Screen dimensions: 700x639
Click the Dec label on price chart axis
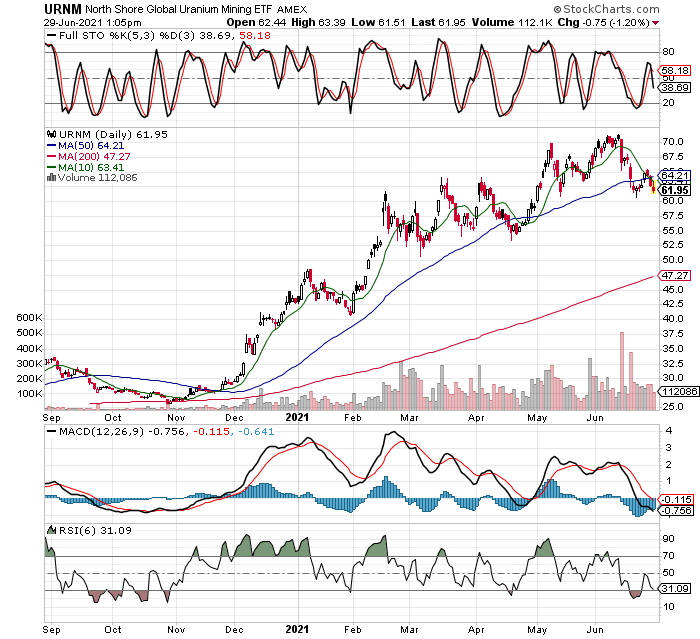click(234, 418)
